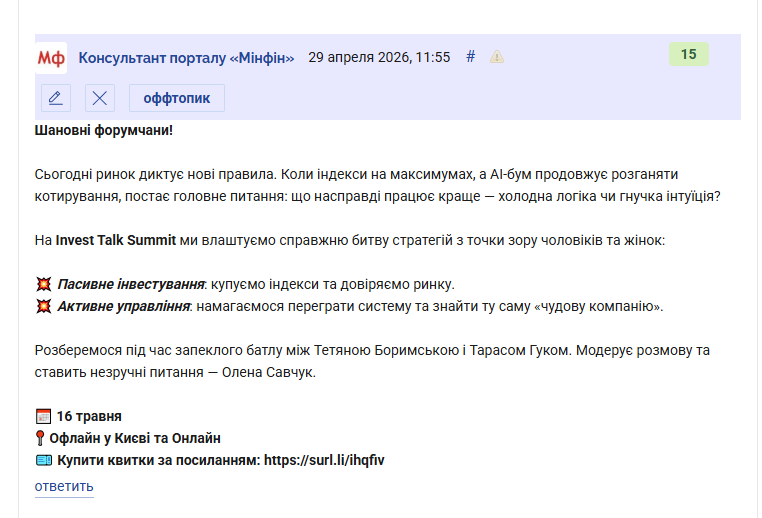Click the Мф avatar logo
The width and height of the screenshot is (762, 518).
[x=51, y=57]
